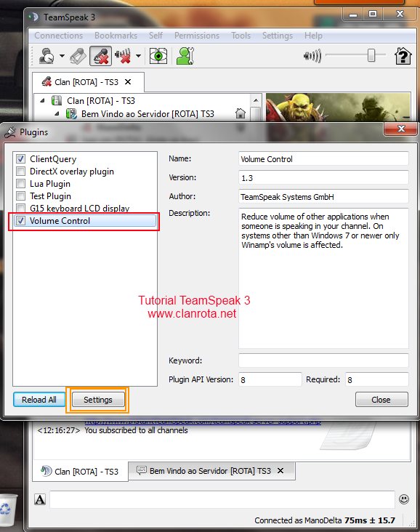Image resolution: width=420 pixels, height=532 pixels.
Task: Open the Recycle Bin desktop icon
Action: click(8, 509)
